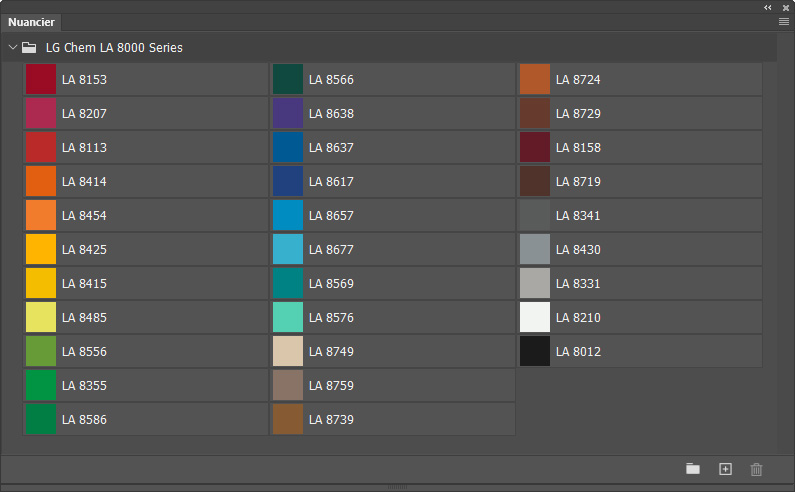Click the 'LA 8566' name text
This screenshot has height=492, width=795.
(x=331, y=80)
